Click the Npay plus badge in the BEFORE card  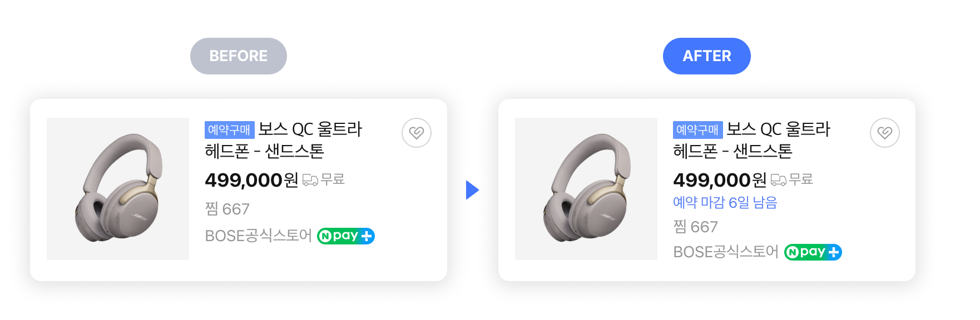click(x=346, y=236)
